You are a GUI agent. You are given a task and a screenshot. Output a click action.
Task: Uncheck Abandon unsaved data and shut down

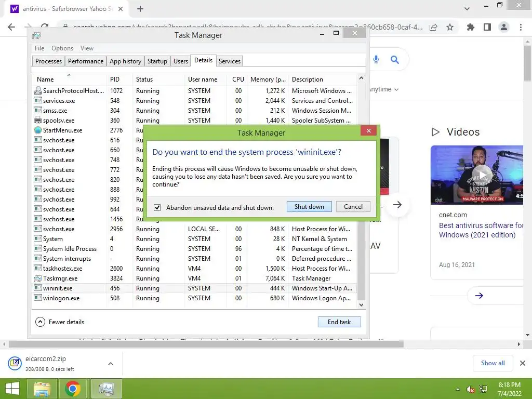point(157,208)
